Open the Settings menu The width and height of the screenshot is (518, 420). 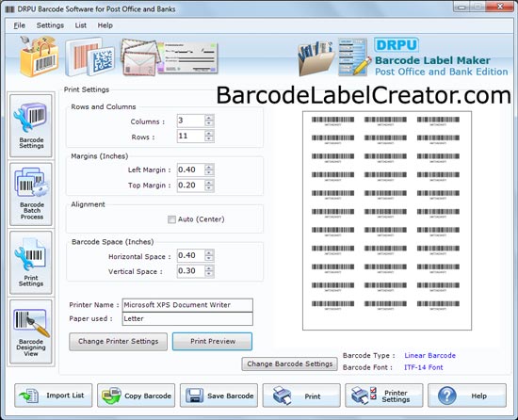[50, 25]
